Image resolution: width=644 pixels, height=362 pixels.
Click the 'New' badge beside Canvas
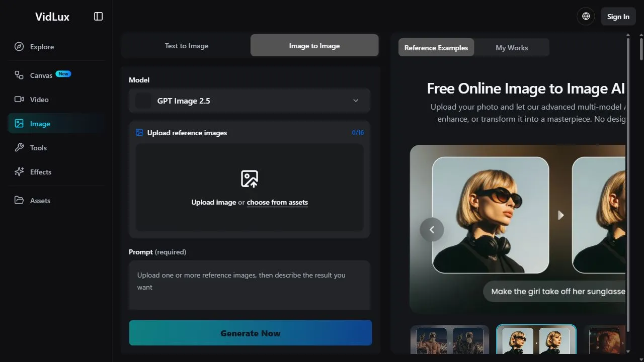pos(63,74)
